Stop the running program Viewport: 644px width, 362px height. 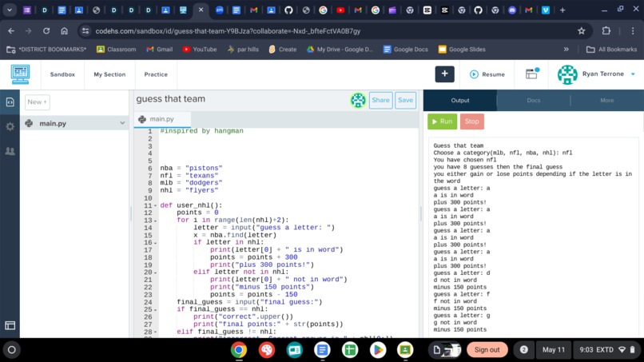click(x=472, y=121)
